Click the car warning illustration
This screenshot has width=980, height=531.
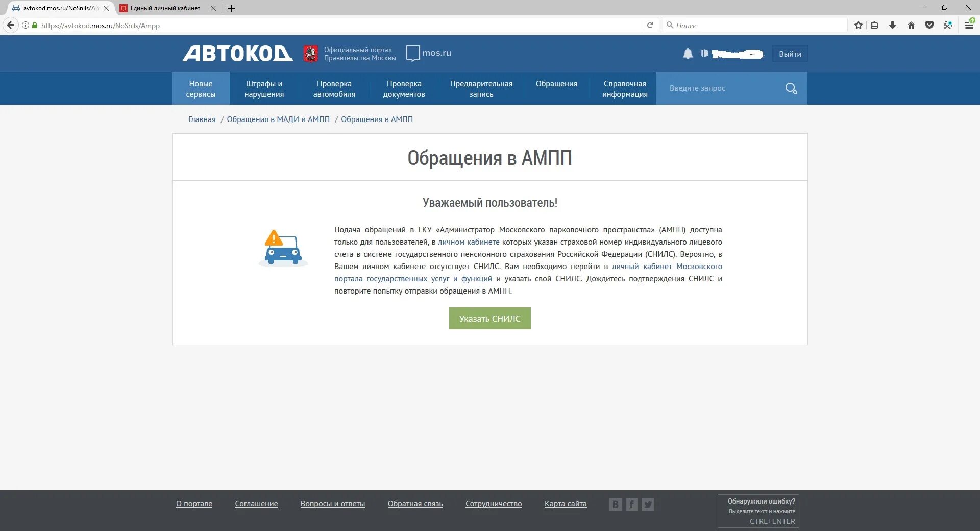[283, 248]
